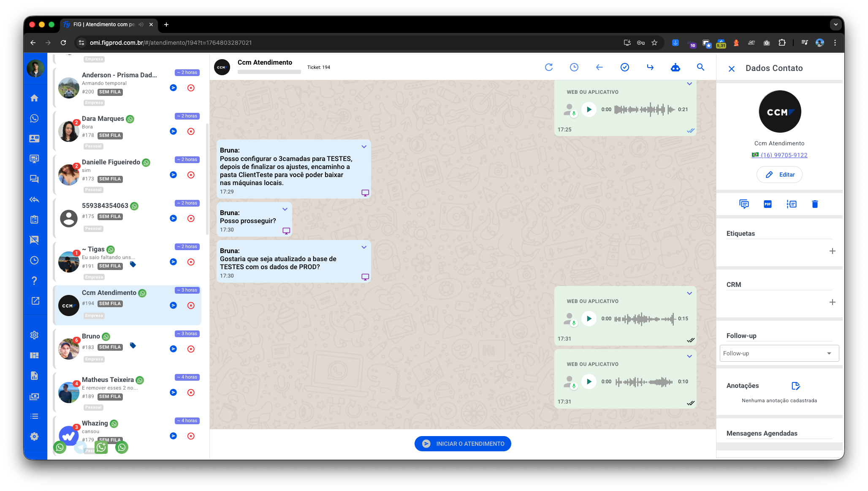Refresh messages with the reload icon

coord(548,67)
